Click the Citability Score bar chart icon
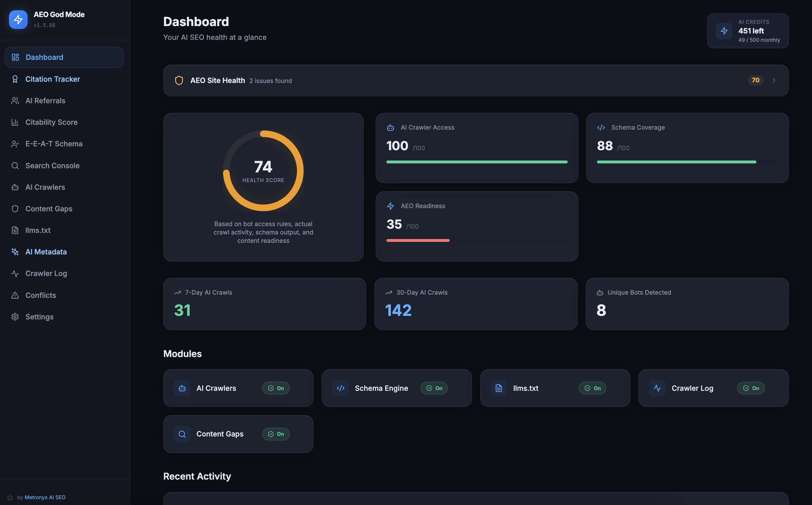Viewport: 812px width, 505px height. click(x=15, y=122)
